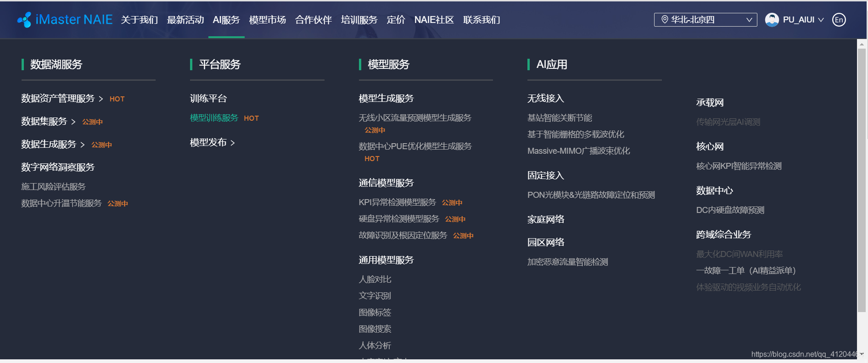The image size is (868, 363).
Task: Open 体验驱动的视频业务自动优化
Action: pyautogui.click(x=748, y=287)
